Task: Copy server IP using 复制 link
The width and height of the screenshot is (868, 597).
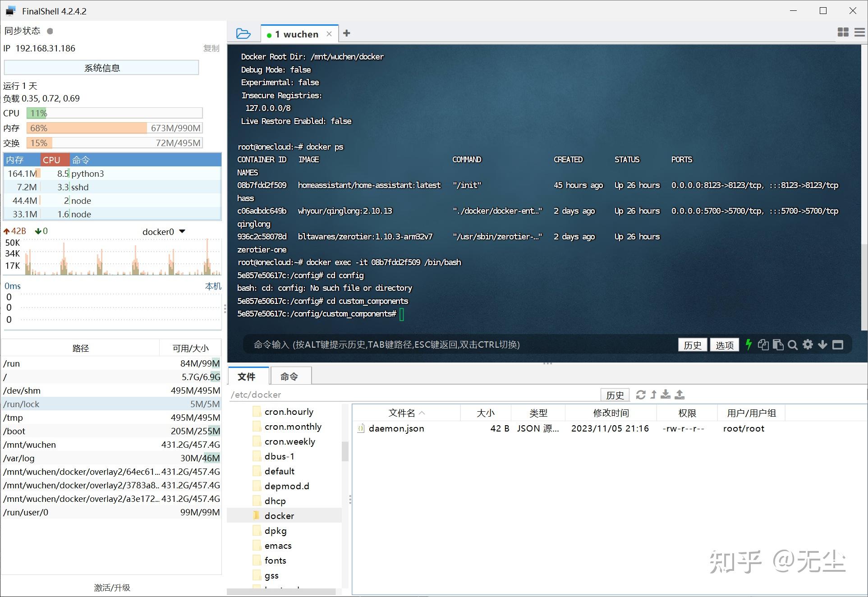Action: [211, 48]
